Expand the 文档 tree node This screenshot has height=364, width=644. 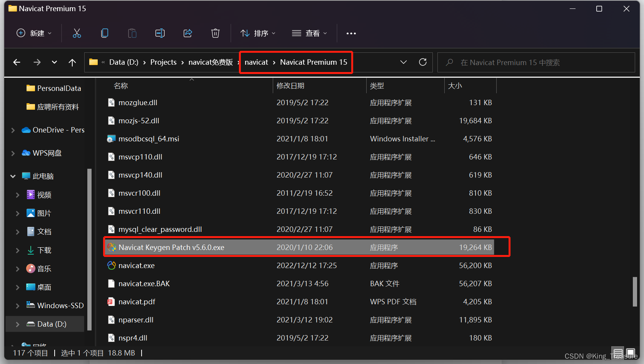click(18, 232)
